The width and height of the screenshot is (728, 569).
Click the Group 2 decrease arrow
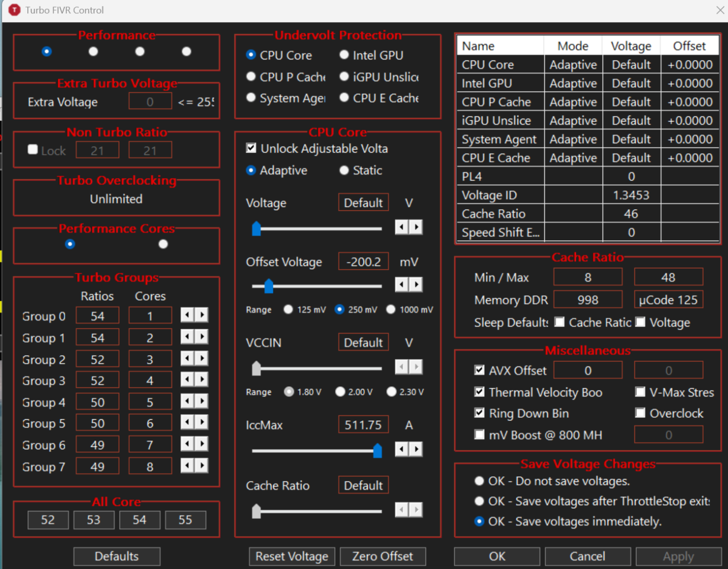click(188, 358)
